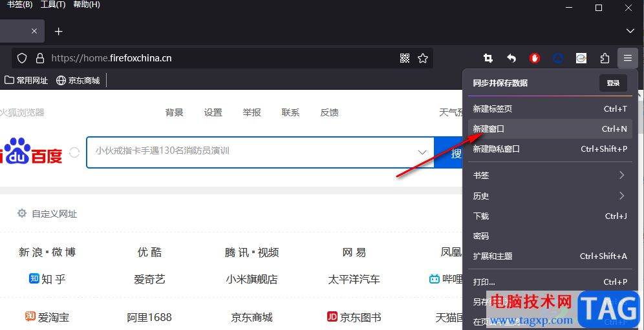The height and width of the screenshot is (330, 644).
Task: Open the 知乎 site link
Action: pyautogui.click(x=47, y=279)
